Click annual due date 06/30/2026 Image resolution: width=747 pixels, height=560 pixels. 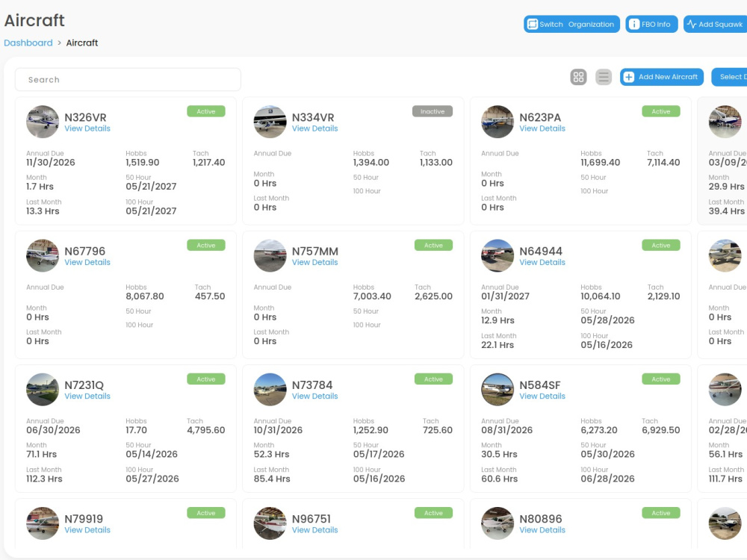click(x=53, y=430)
